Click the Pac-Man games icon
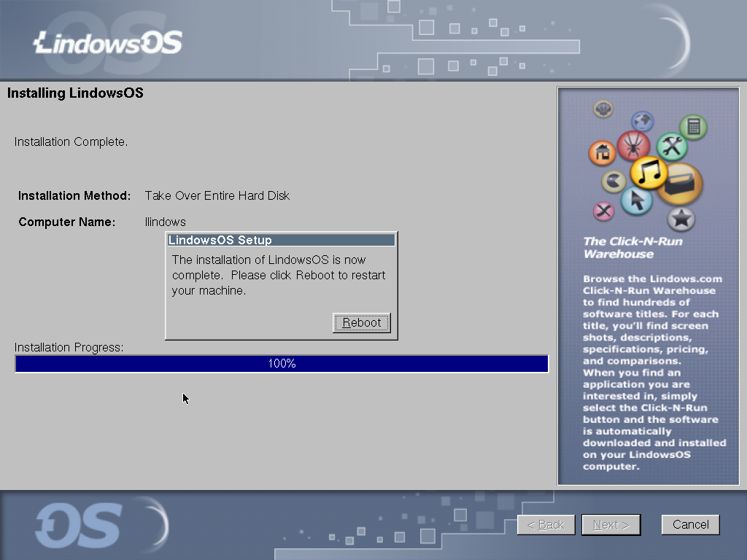747x560 pixels. coord(613,182)
